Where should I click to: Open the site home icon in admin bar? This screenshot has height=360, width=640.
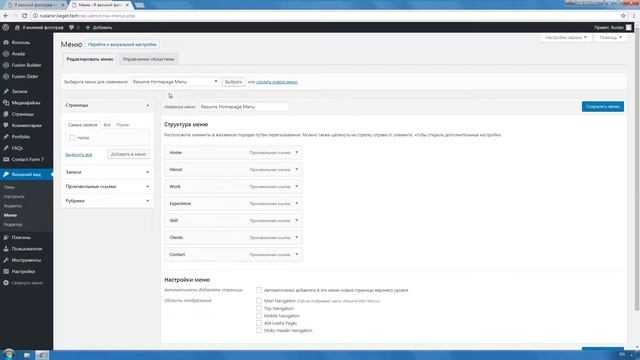17,27
